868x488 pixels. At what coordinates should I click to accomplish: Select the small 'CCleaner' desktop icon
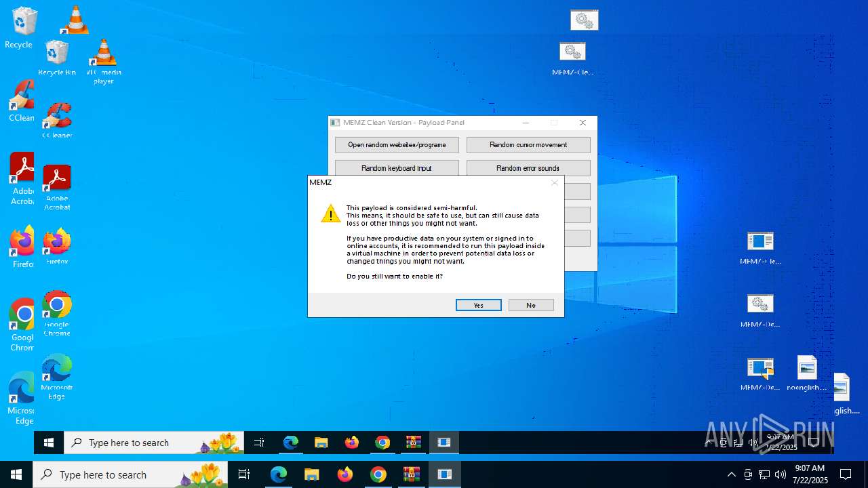pos(57,121)
